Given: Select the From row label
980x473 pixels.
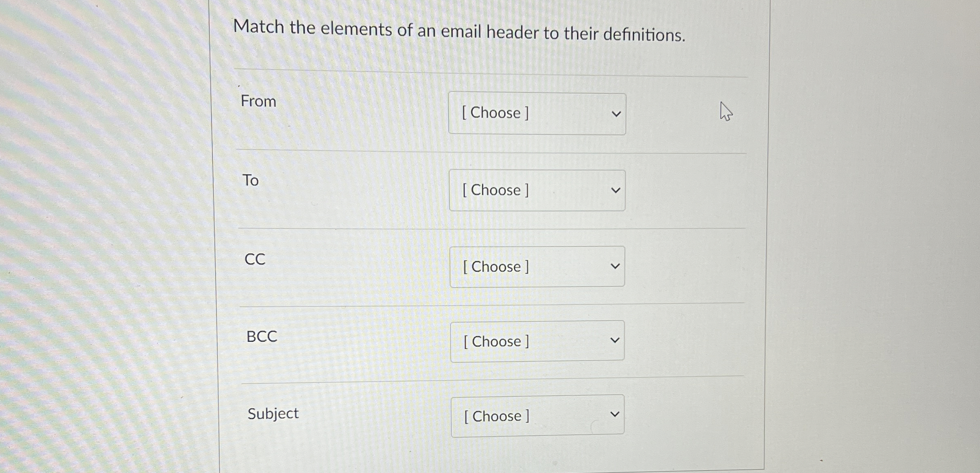Looking at the screenshot, I should click(x=258, y=101).
